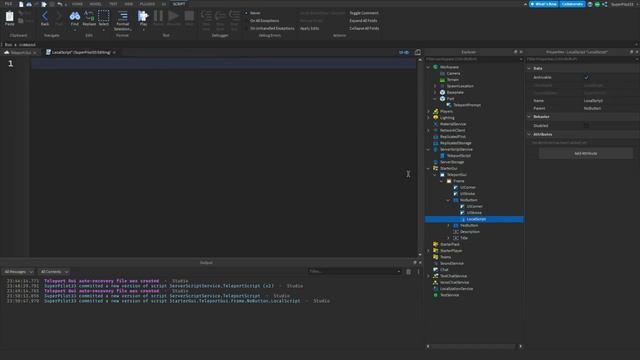Select TeleportPrompt under Part
The width and height of the screenshot is (640, 360).
[467, 105]
